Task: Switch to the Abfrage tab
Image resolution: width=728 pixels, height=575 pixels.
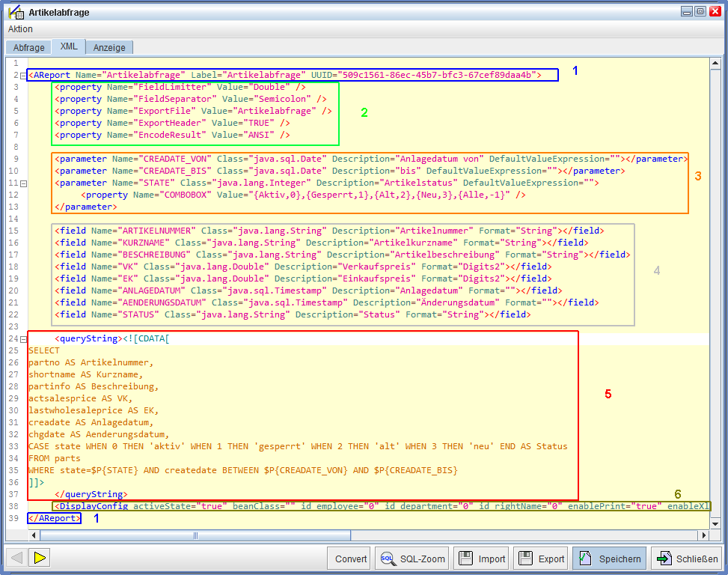Action: pyautogui.click(x=29, y=47)
